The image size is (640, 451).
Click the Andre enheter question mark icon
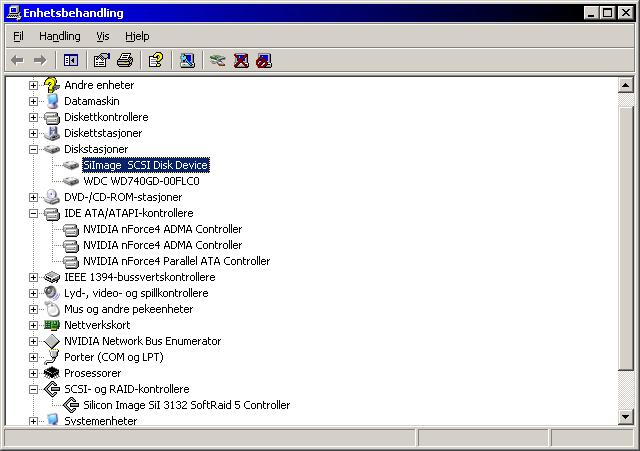point(51,85)
